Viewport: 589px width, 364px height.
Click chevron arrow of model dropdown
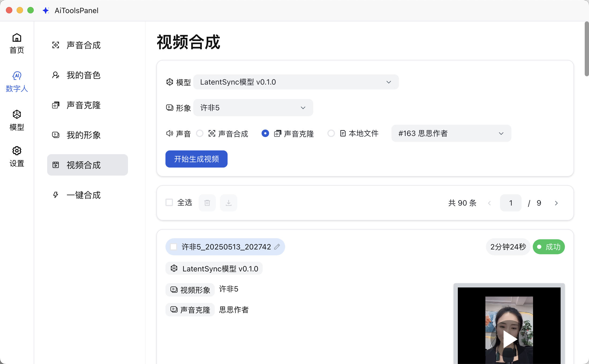(x=389, y=82)
